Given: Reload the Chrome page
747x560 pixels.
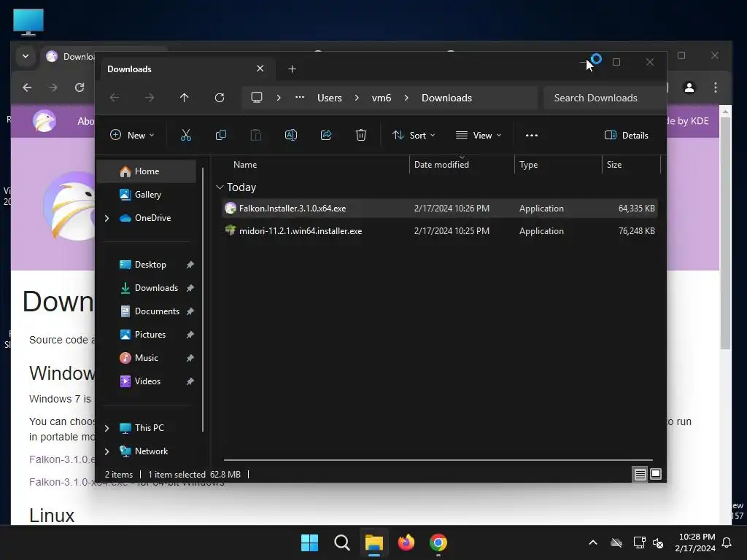Looking at the screenshot, I should click(x=80, y=87).
